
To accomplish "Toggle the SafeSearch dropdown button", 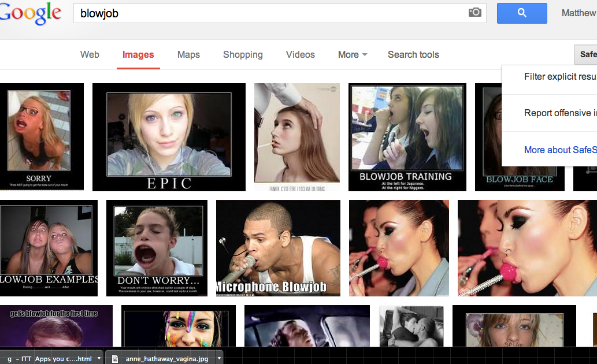I will (x=586, y=54).
